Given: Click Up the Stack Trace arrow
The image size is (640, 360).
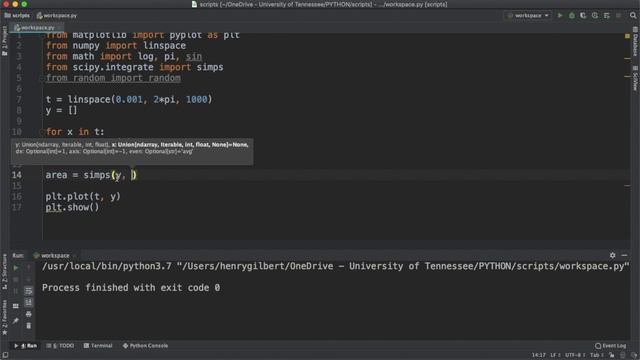Looking at the screenshot, I should (x=29, y=268).
